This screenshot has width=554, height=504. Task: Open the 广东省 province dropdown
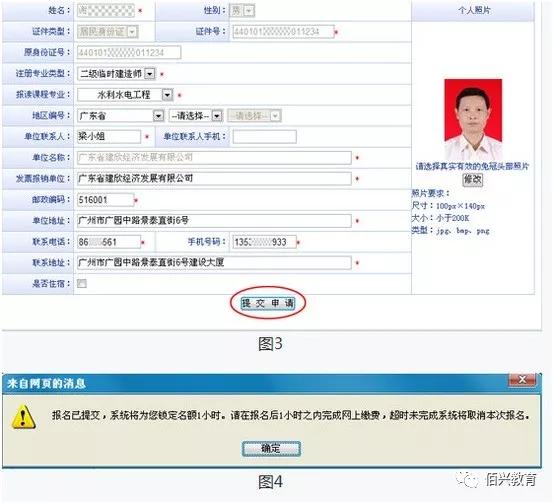click(158, 116)
